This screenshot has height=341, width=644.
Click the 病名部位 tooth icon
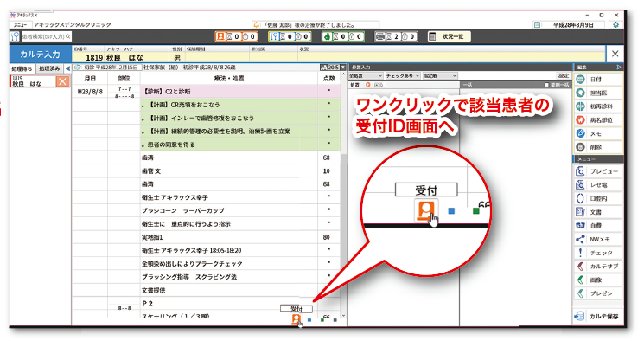click(x=580, y=120)
